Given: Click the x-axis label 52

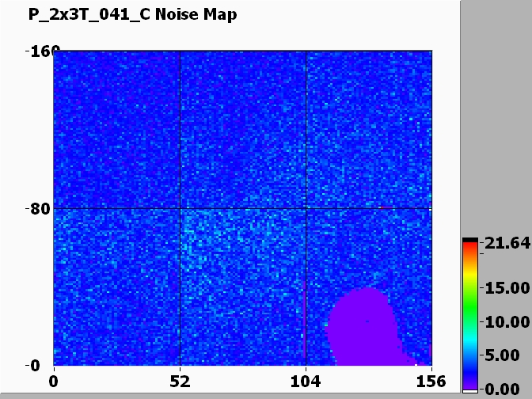Looking at the screenshot, I should coord(180,381).
